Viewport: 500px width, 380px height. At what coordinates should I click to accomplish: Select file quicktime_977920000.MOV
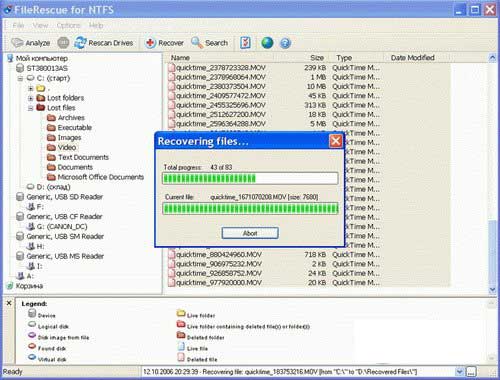tap(219, 283)
